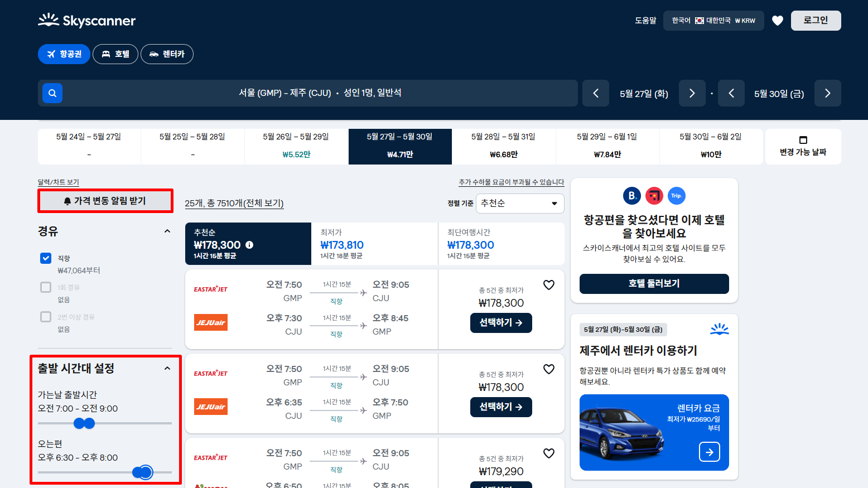The image size is (868, 488).
Task: Save third flight ₩179,290 with heart icon
Action: tap(549, 453)
